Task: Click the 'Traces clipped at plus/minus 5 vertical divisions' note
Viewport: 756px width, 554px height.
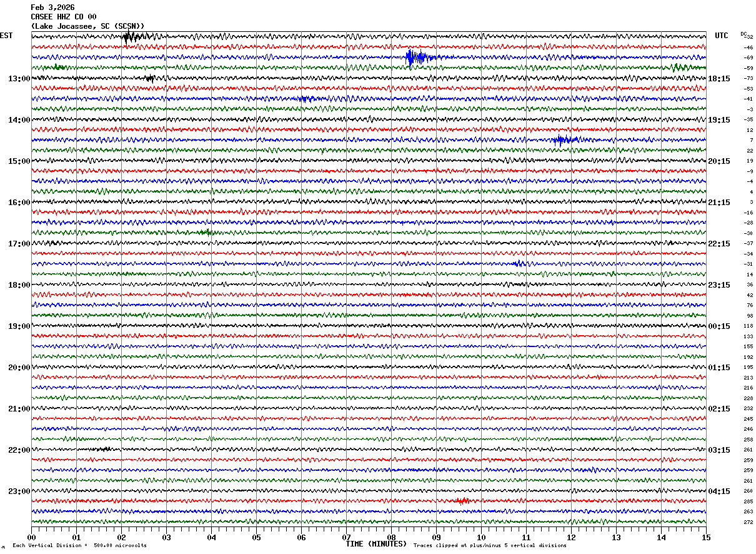Action: (490, 545)
